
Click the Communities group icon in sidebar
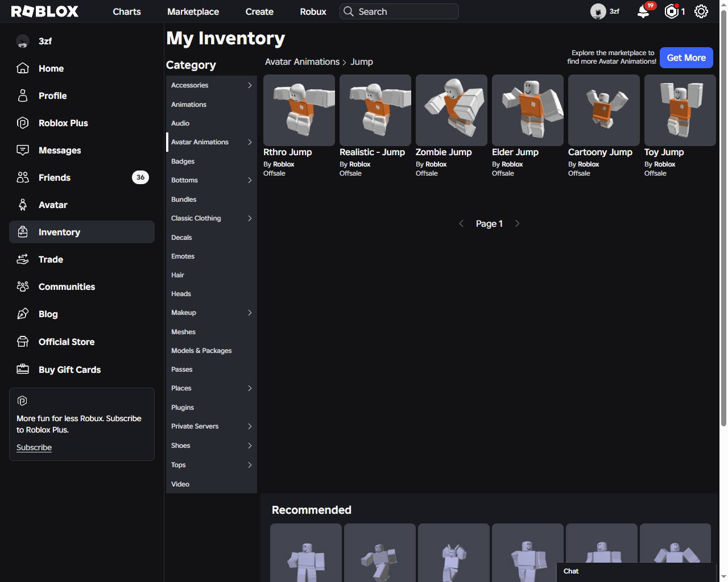pyautogui.click(x=23, y=286)
